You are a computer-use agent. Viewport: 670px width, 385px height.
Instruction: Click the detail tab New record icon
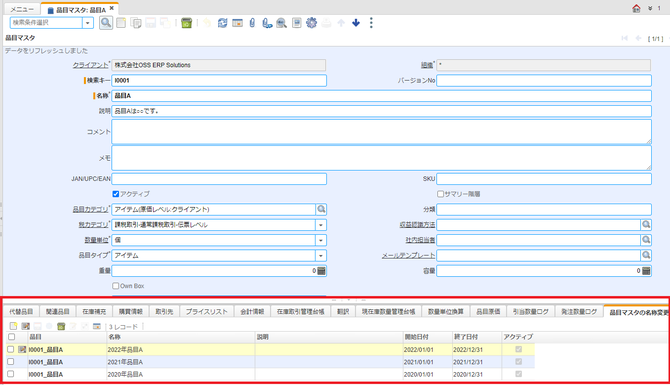coord(13,326)
